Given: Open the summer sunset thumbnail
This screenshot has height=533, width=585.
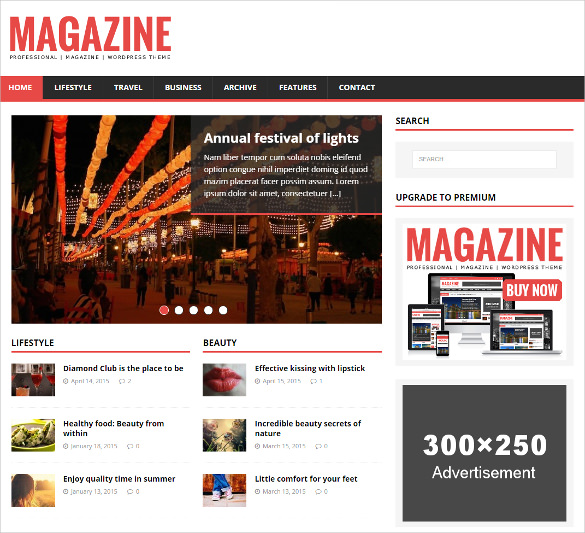Looking at the screenshot, I should pos(33,490).
